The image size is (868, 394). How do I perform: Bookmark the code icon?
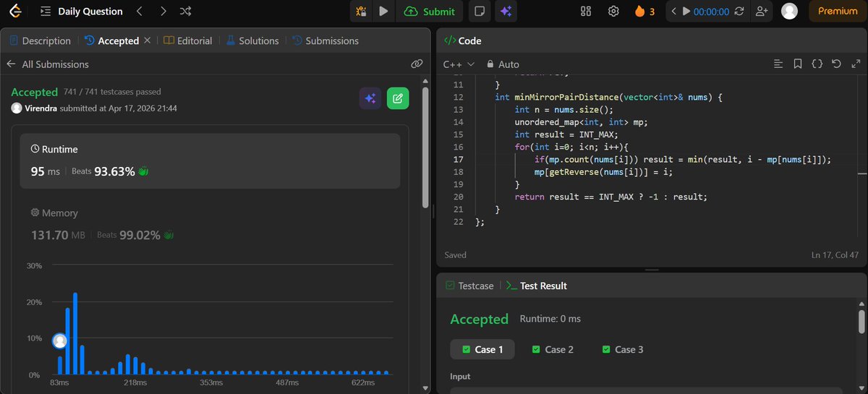(798, 64)
